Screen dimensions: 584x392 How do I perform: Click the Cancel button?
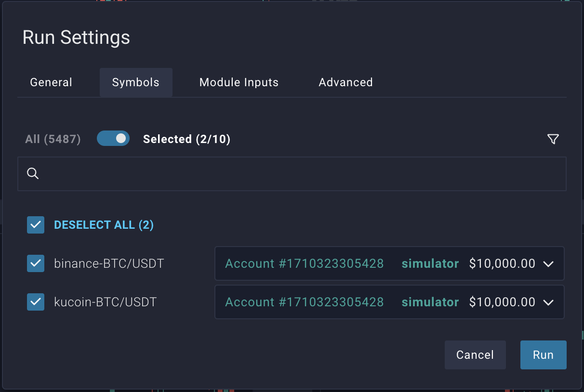pos(475,355)
